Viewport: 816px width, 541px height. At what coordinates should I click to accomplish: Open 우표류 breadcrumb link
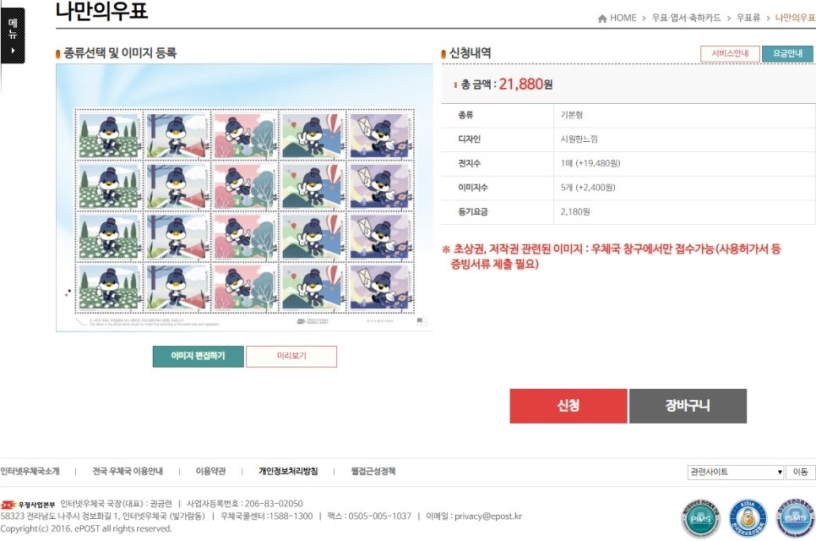point(748,18)
